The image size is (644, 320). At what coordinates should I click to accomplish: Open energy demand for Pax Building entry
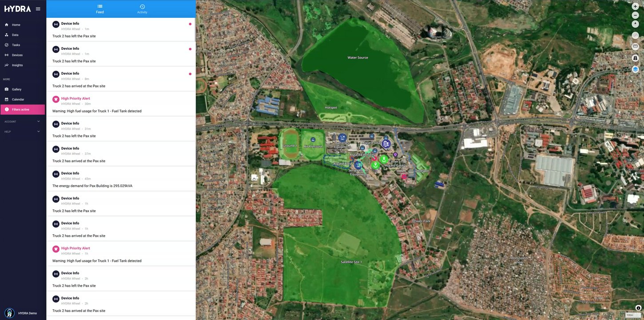pos(121,179)
